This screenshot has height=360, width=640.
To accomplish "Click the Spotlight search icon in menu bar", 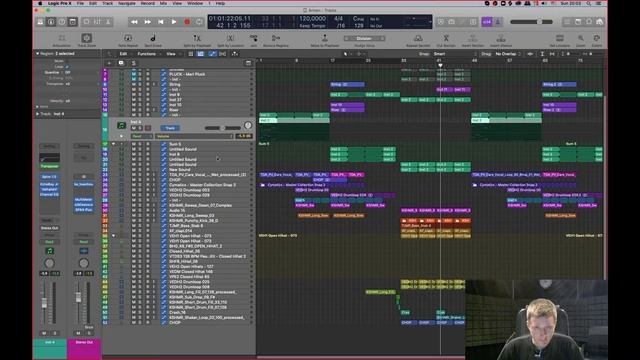I will click(588, 3).
